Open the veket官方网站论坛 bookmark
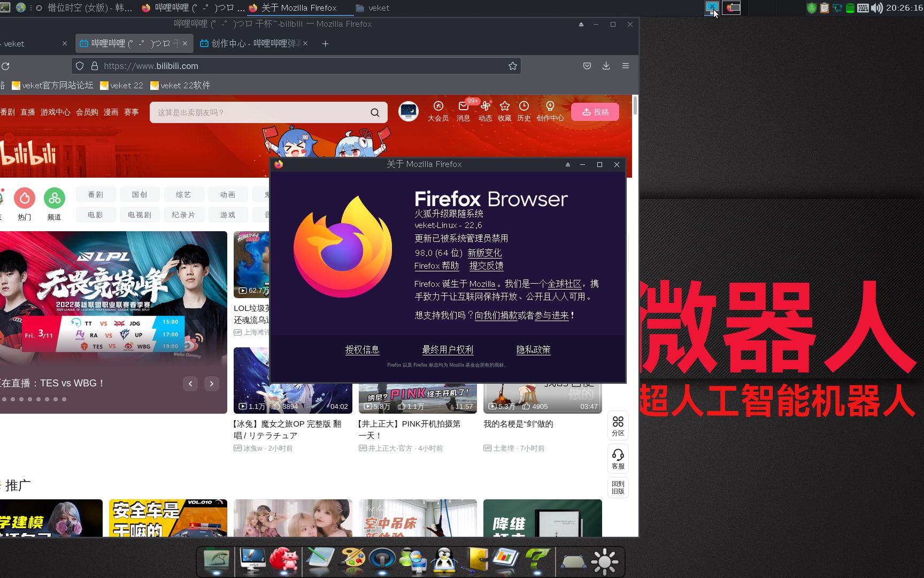The width and height of the screenshot is (924, 578). click(52, 85)
